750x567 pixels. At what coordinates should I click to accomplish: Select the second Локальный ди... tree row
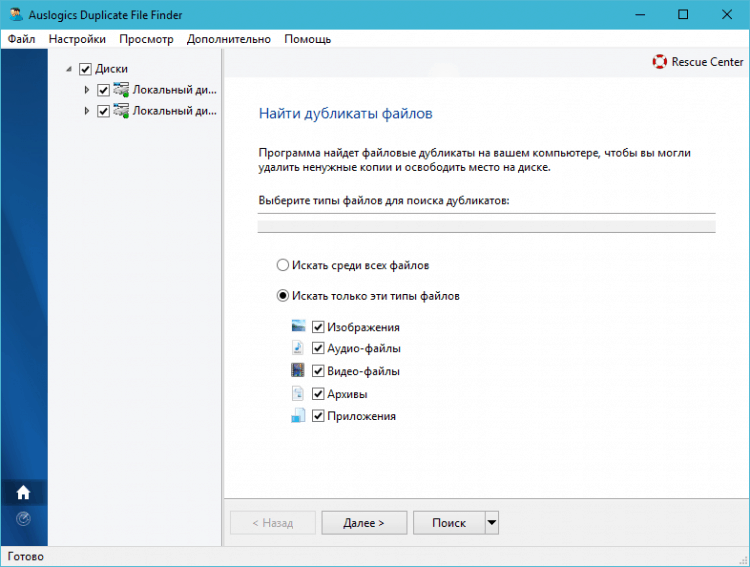[175, 111]
